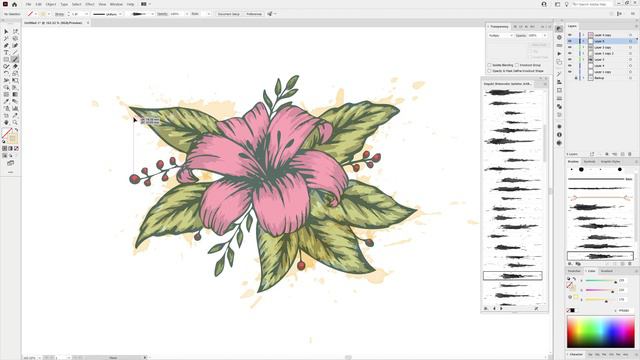This screenshot has width=640, height=360.
Task: Open the Effect menu
Action: 90,4
